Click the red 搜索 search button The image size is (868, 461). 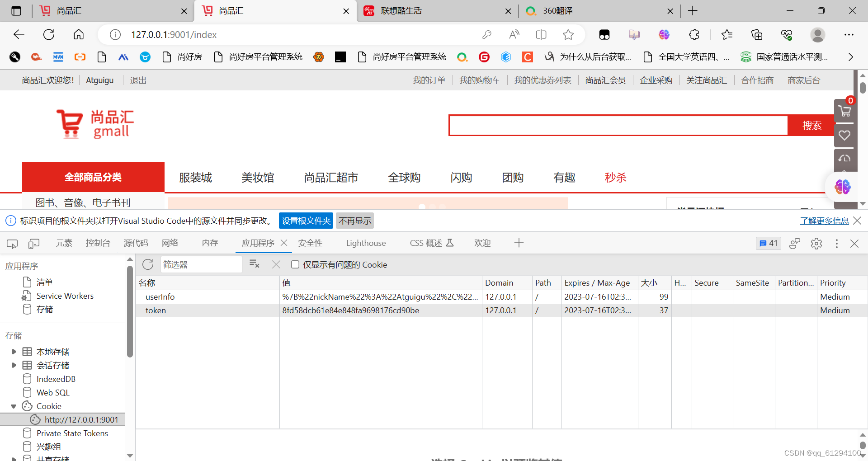tap(812, 125)
